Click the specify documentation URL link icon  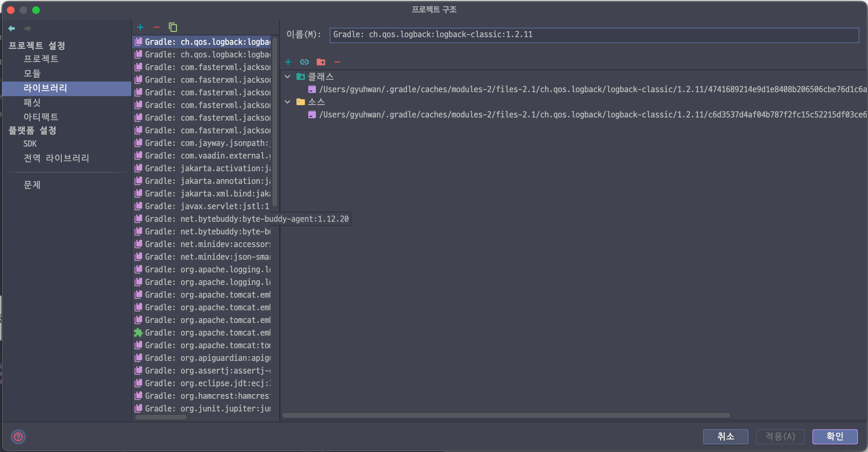(x=304, y=62)
